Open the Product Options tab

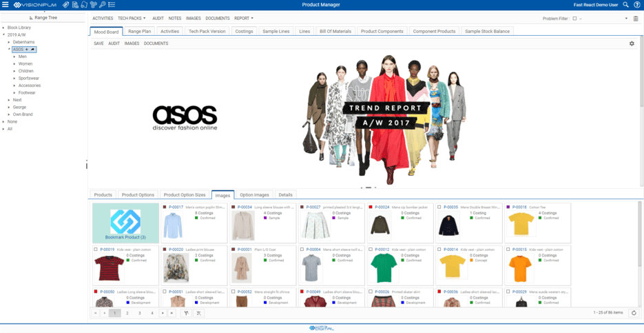coord(138,195)
